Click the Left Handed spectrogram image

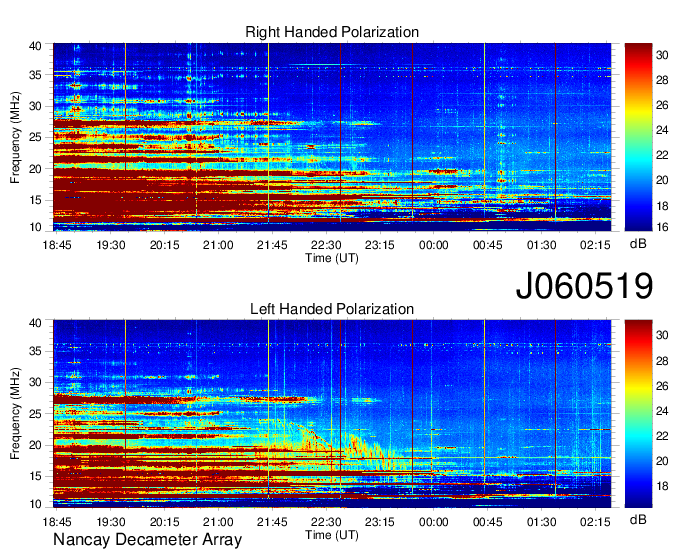point(332,414)
